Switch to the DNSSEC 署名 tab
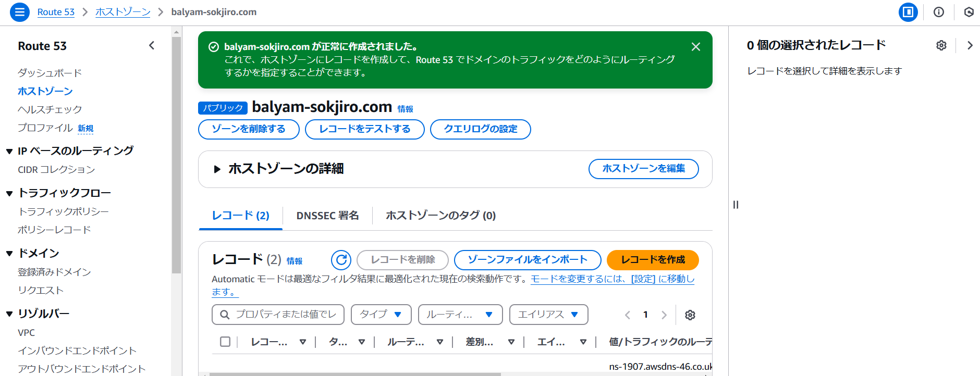Viewport: 980px width, 376px height. tap(327, 216)
